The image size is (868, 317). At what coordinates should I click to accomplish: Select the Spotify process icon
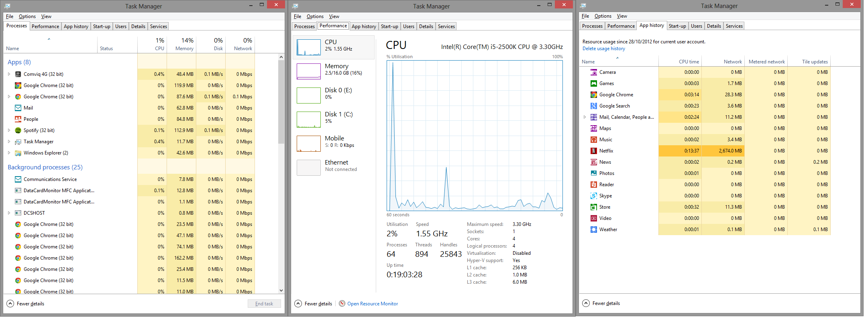[x=18, y=130]
